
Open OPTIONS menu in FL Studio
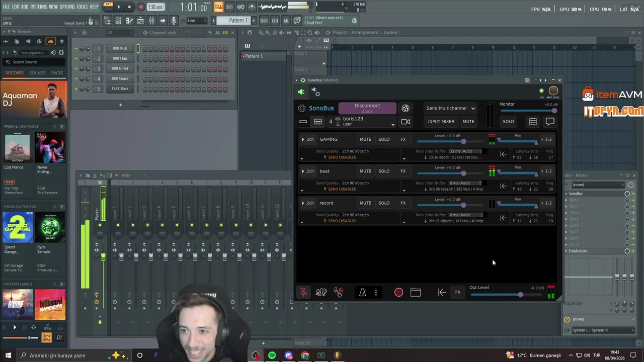point(67,7)
